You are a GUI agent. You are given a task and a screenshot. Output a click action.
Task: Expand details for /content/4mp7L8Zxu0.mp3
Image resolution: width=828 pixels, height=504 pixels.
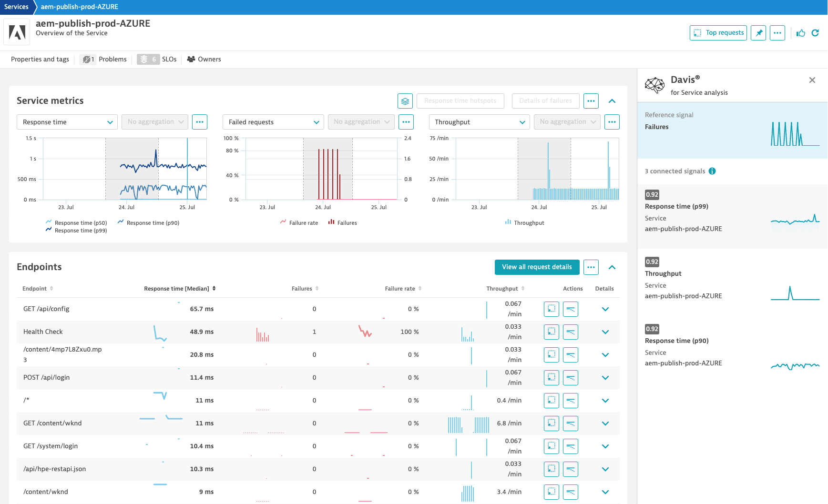pos(605,355)
